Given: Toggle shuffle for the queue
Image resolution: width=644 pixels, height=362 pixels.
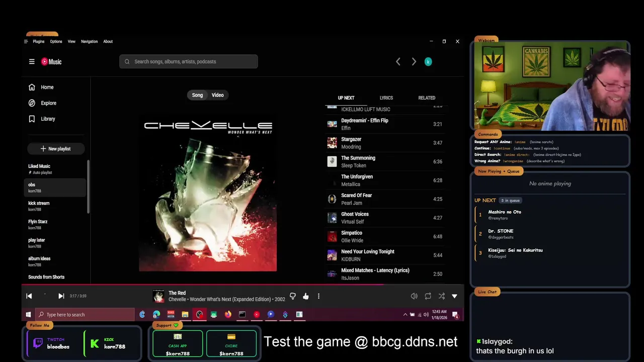Looking at the screenshot, I should [441, 296].
